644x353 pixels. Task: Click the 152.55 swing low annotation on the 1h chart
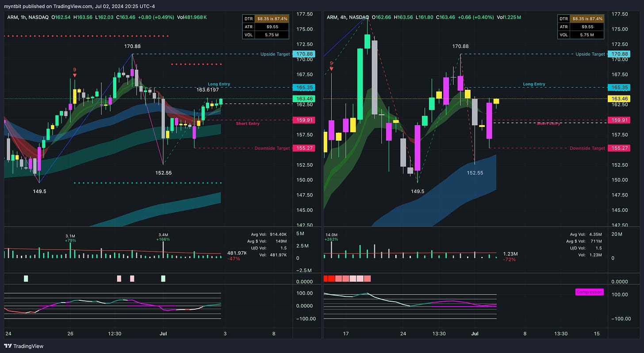pyautogui.click(x=164, y=173)
